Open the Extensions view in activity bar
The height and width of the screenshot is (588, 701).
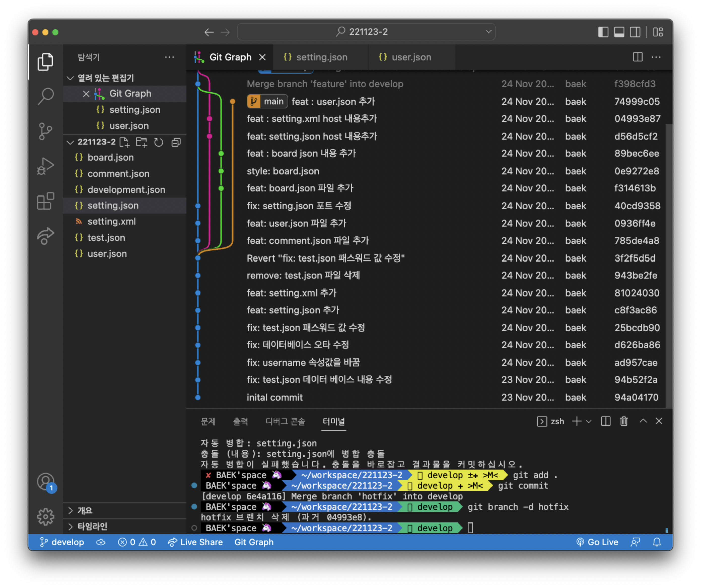45,201
